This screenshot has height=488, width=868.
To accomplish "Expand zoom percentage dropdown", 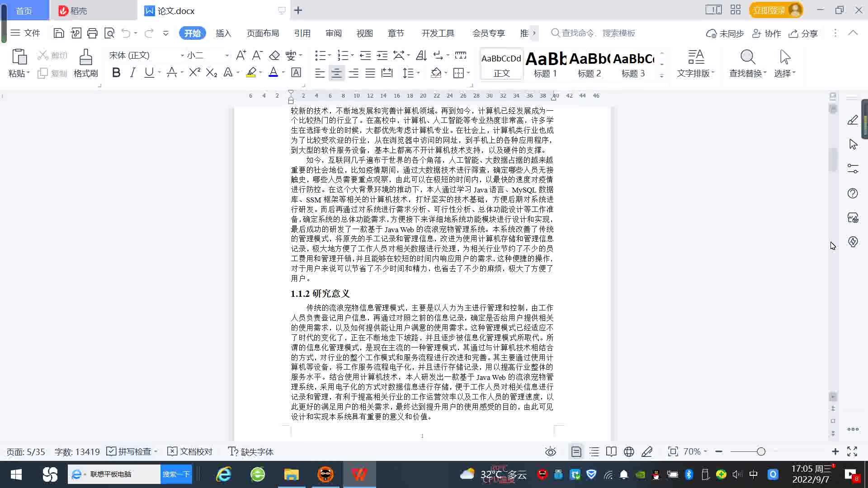I will 705,451.
